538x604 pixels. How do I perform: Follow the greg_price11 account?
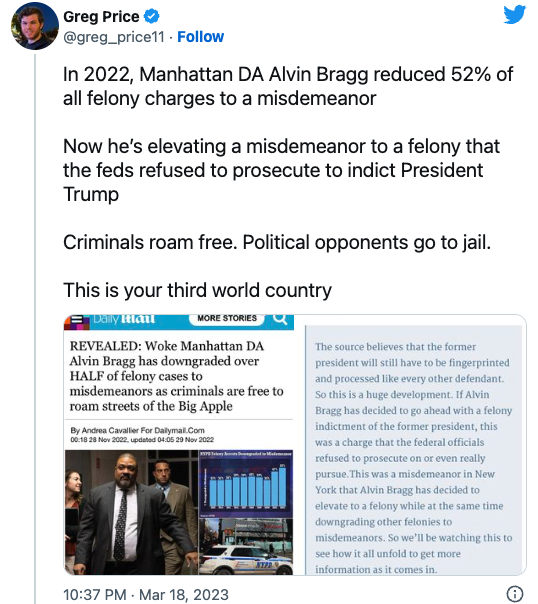point(200,37)
